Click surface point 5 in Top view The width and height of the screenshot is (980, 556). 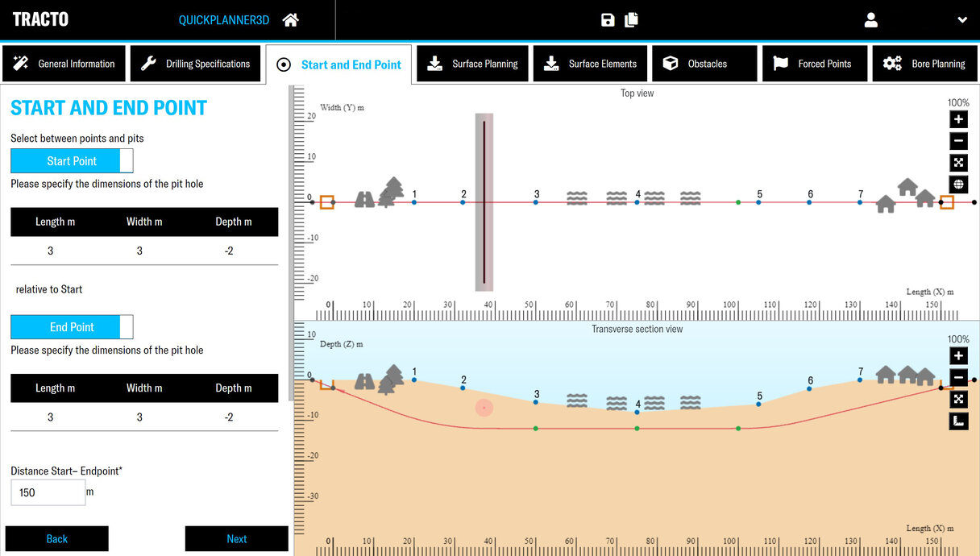[758, 202]
